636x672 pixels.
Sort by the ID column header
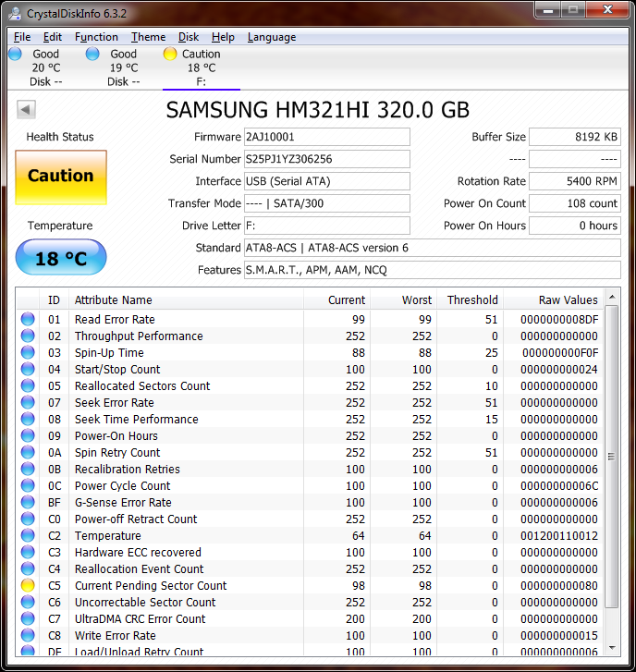click(54, 300)
